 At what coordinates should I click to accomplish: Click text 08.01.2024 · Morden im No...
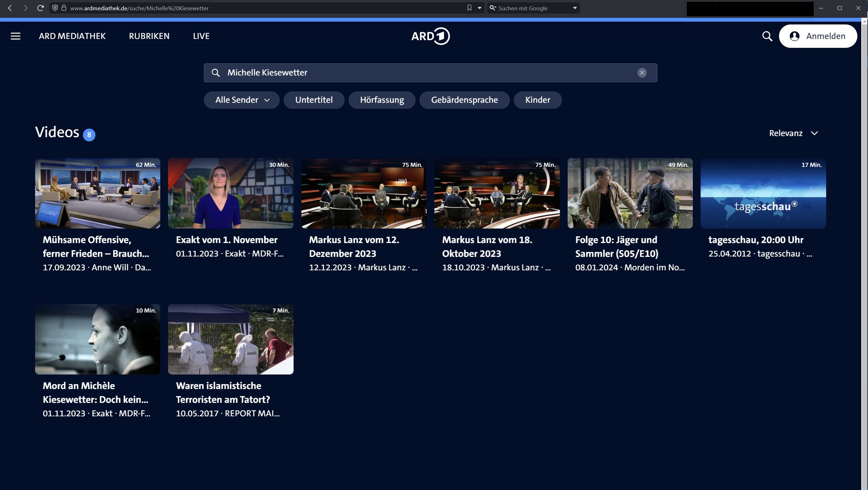[630, 267]
